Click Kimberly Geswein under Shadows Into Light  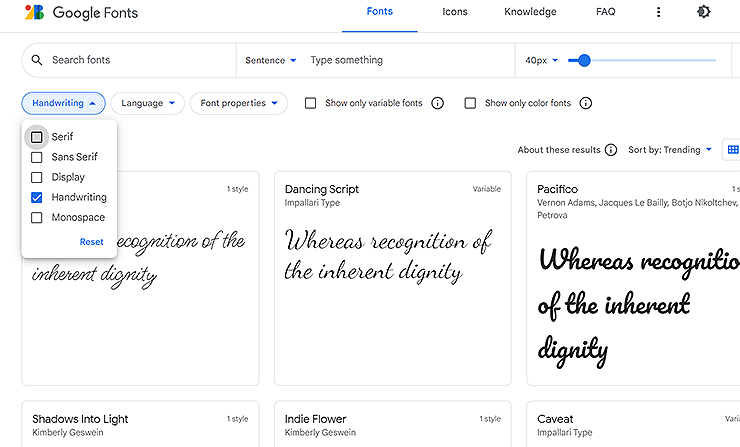67,432
